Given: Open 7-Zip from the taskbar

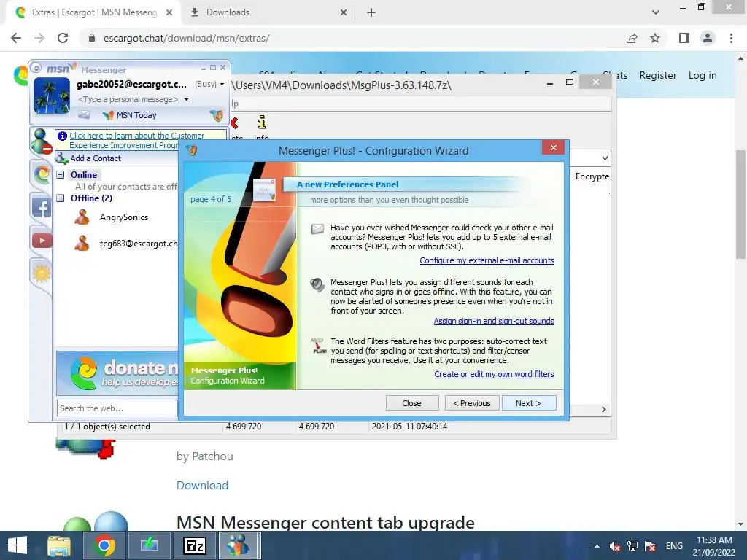Looking at the screenshot, I should (x=195, y=545).
